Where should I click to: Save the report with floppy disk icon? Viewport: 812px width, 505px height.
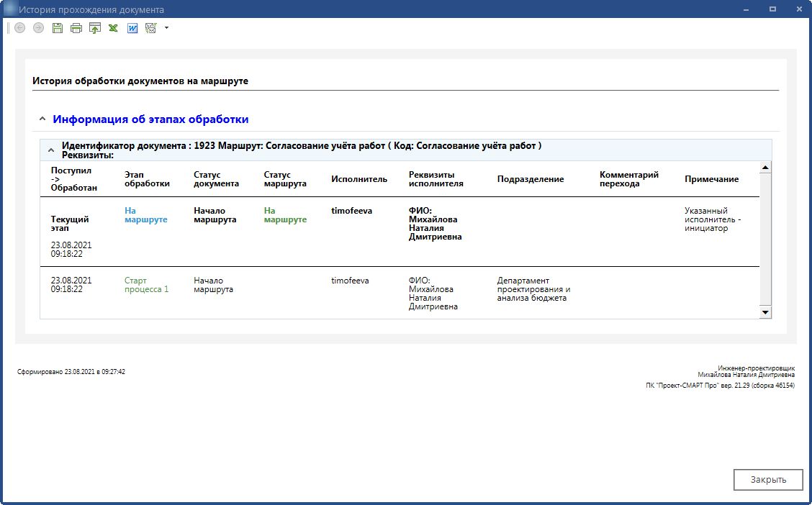[x=58, y=28]
